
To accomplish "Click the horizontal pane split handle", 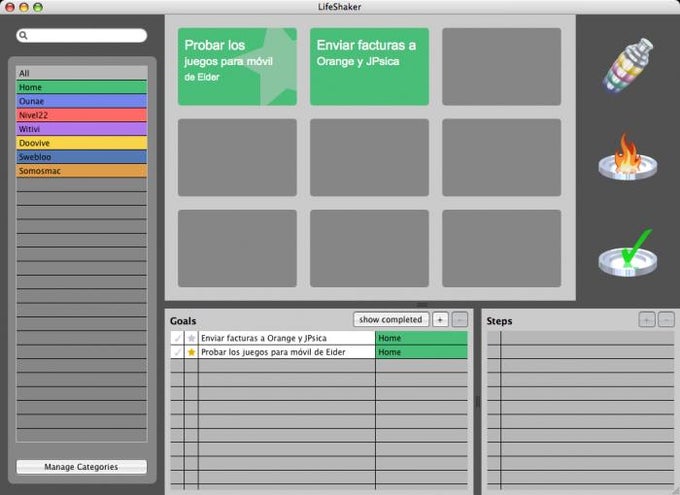I will click(422, 305).
